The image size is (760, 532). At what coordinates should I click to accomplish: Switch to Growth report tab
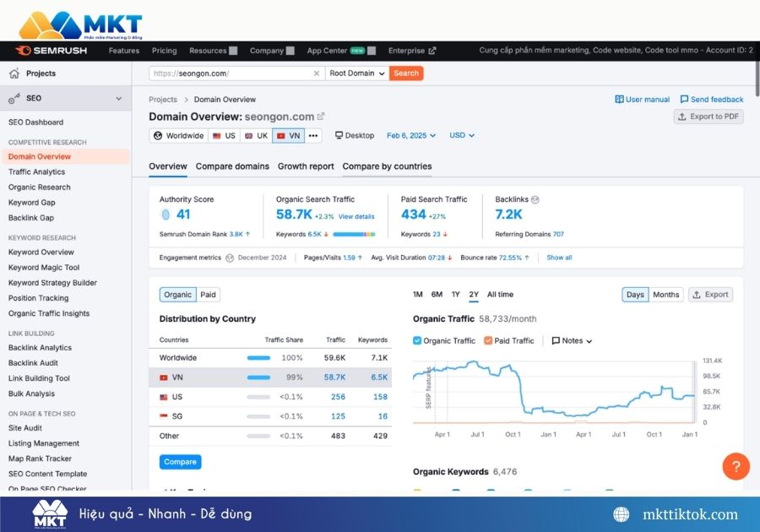pyautogui.click(x=306, y=166)
